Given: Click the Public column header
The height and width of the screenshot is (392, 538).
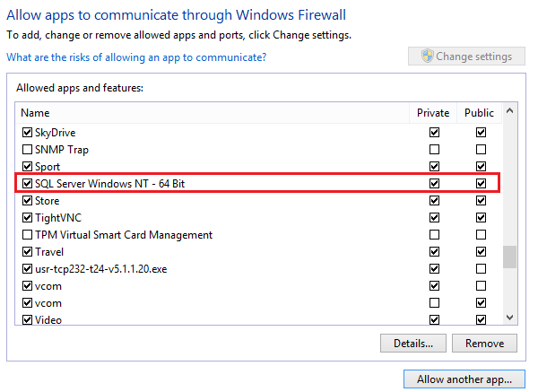Looking at the screenshot, I should 480,113.
